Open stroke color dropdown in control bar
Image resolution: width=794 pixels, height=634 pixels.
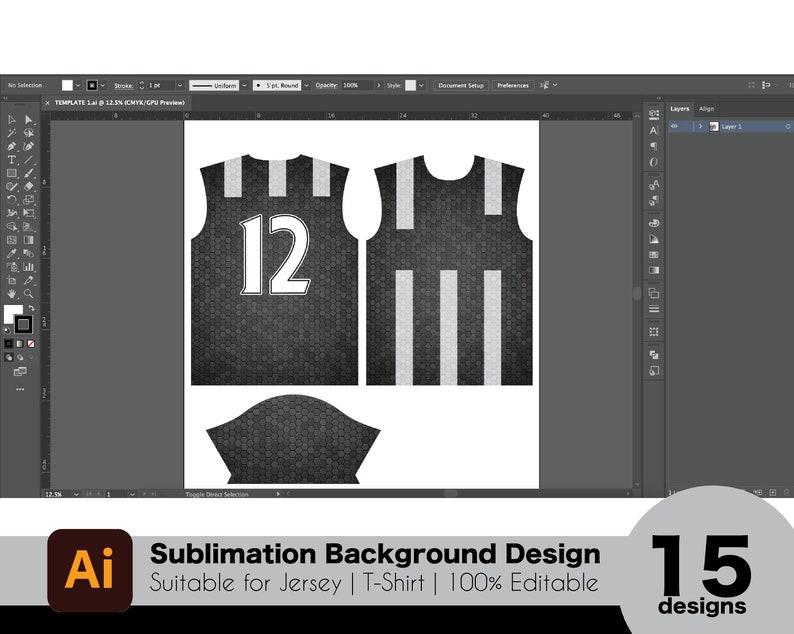coord(103,86)
